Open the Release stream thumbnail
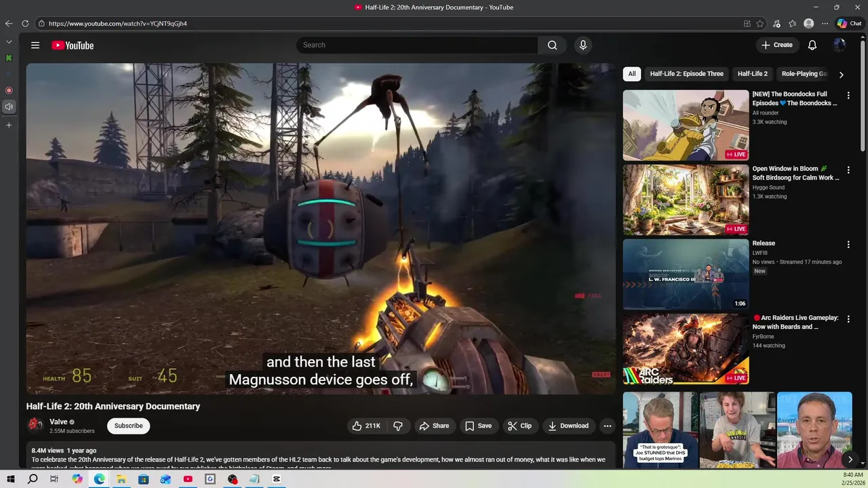 [x=686, y=274]
